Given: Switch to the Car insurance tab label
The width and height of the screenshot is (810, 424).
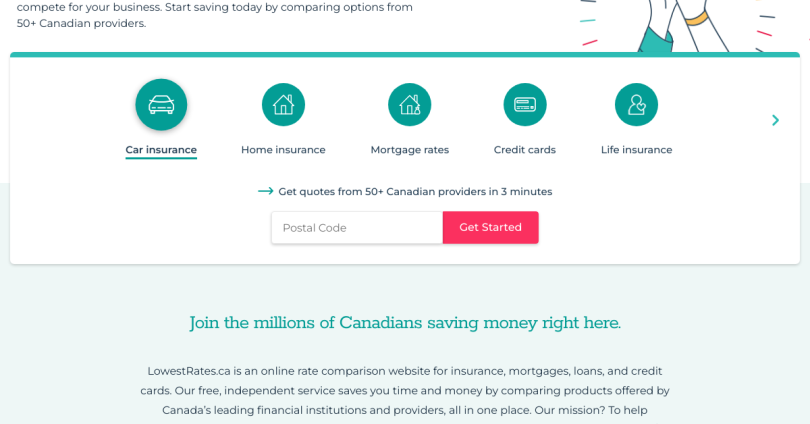Looking at the screenshot, I should [161, 150].
